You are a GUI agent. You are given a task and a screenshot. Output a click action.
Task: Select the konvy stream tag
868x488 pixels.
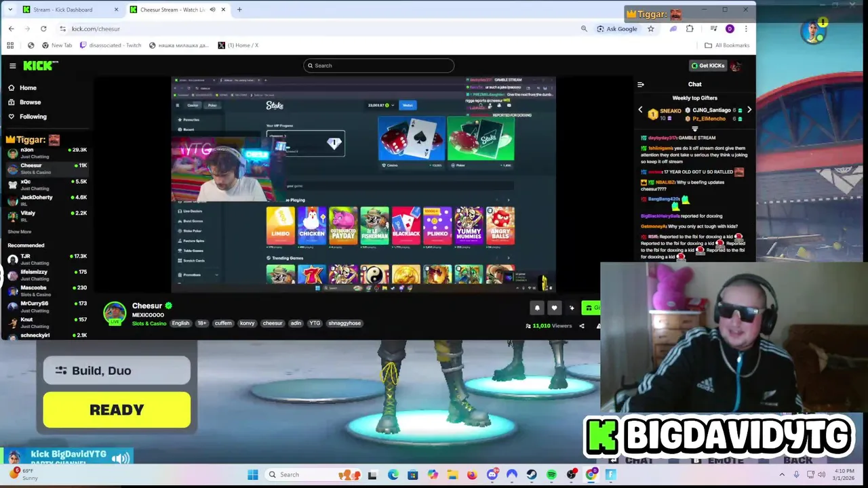point(247,323)
